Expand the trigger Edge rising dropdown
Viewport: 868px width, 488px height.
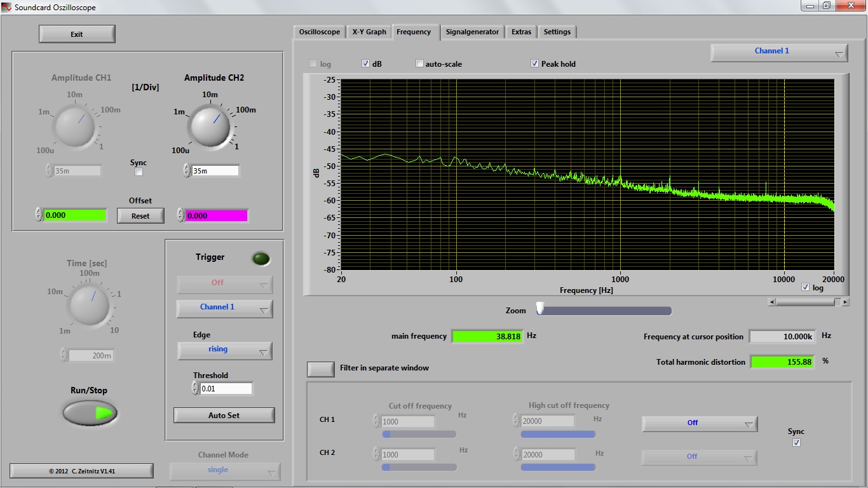pos(224,350)
